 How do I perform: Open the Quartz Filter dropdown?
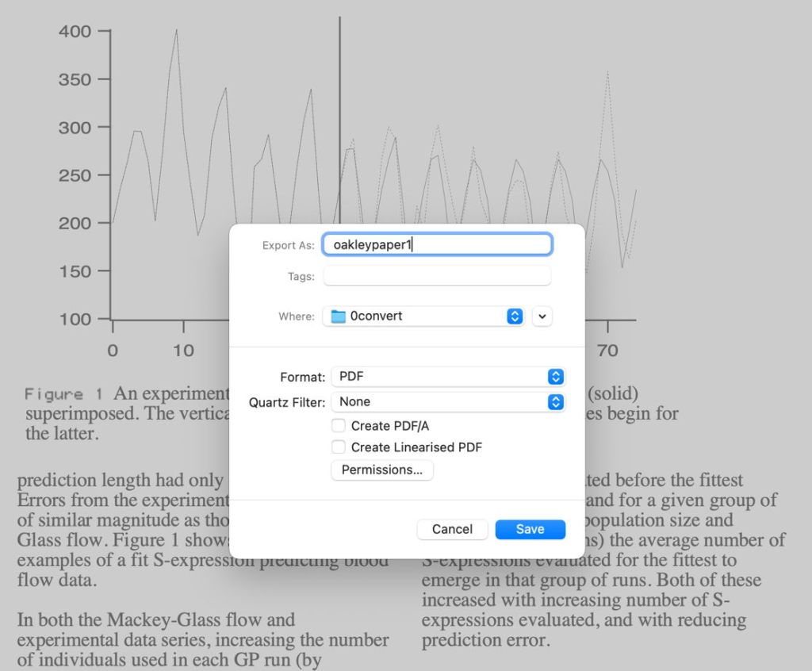(x=448, y=402)
